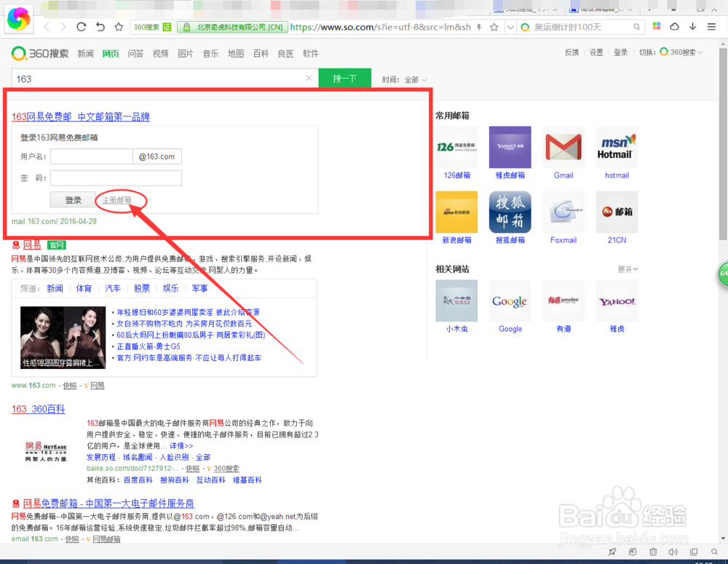
Task: Click the 反馈 link at top
Action: (x=572, y=52)
